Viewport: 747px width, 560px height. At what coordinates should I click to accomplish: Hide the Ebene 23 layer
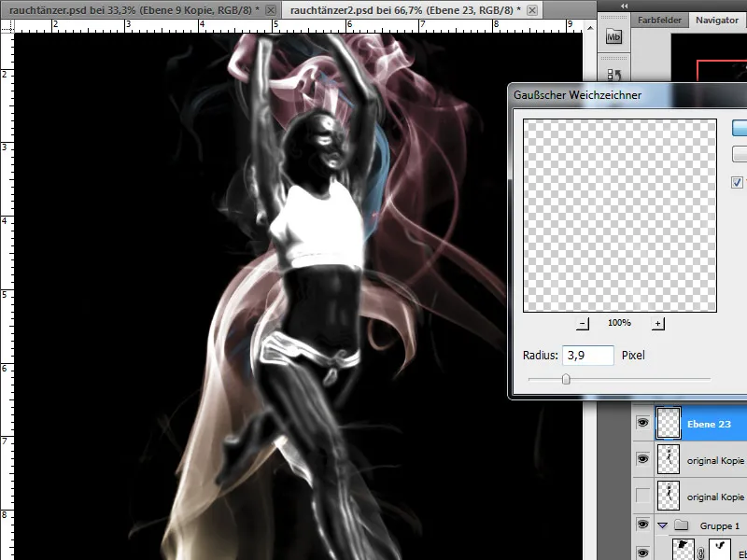pos(641,423)
